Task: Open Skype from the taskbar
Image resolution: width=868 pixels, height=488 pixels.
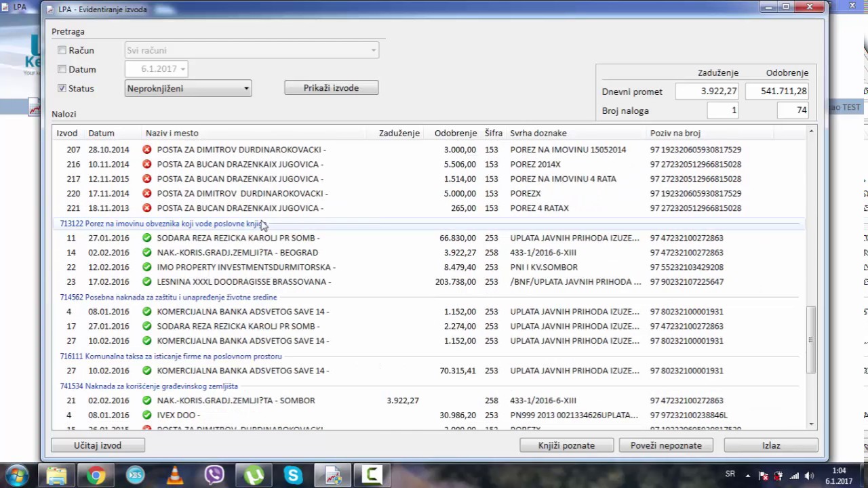Action: point(293,476)
